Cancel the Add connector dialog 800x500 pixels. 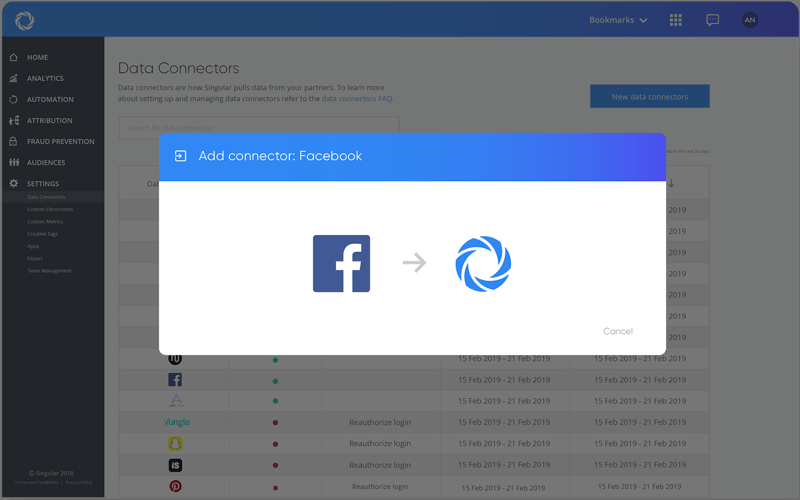click(618, 331)
